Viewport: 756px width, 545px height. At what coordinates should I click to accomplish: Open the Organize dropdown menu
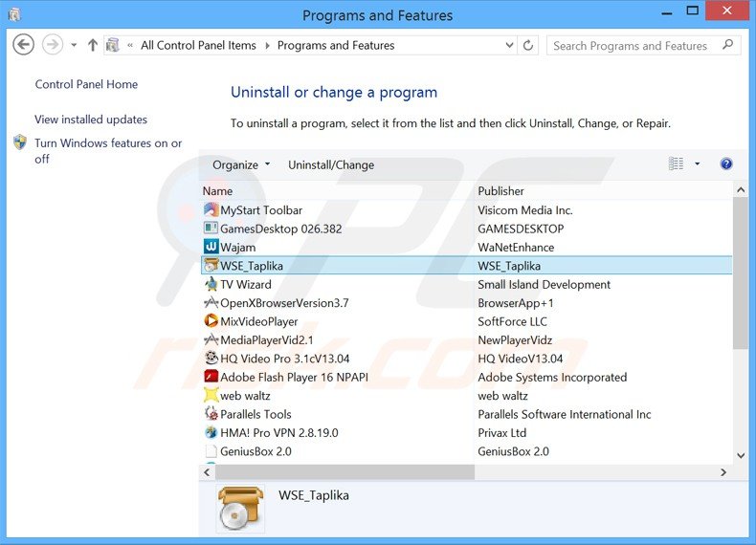pos(241,164)
